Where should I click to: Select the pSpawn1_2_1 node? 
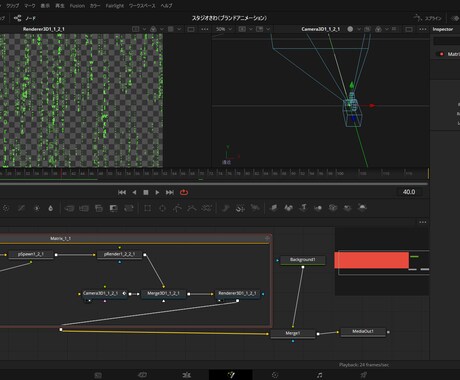tap(31, 254)
